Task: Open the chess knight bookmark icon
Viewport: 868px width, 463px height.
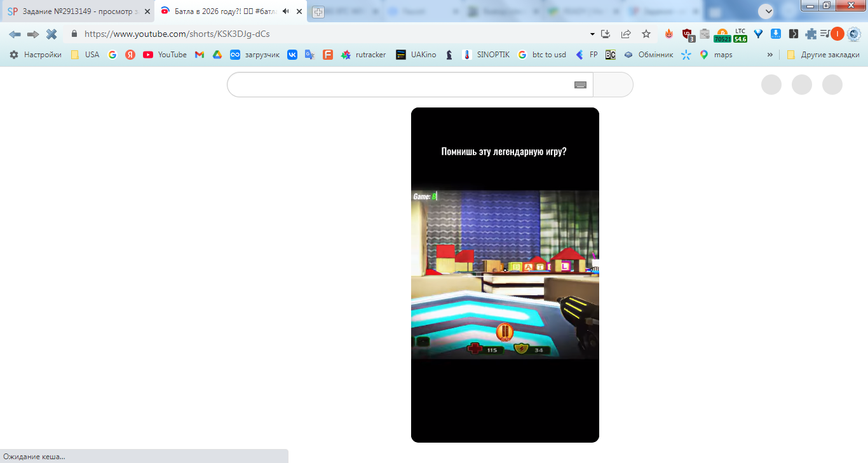Action: coord(449,55)
